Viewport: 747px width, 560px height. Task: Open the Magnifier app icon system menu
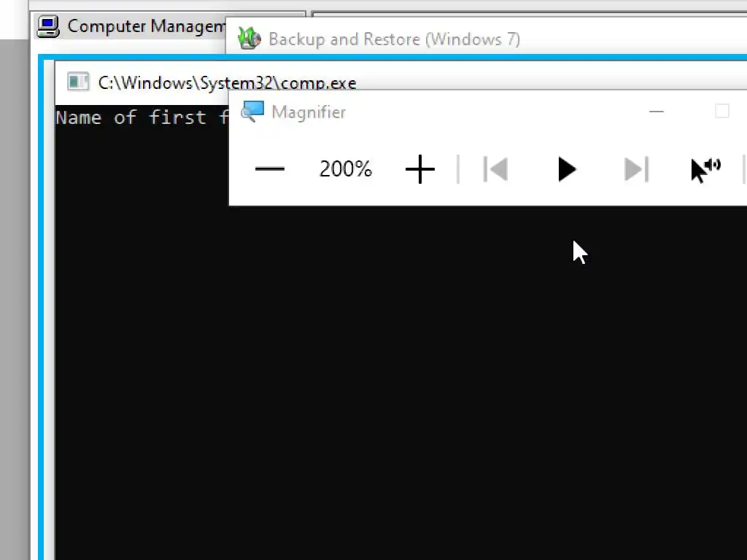(x=252, y=112)
